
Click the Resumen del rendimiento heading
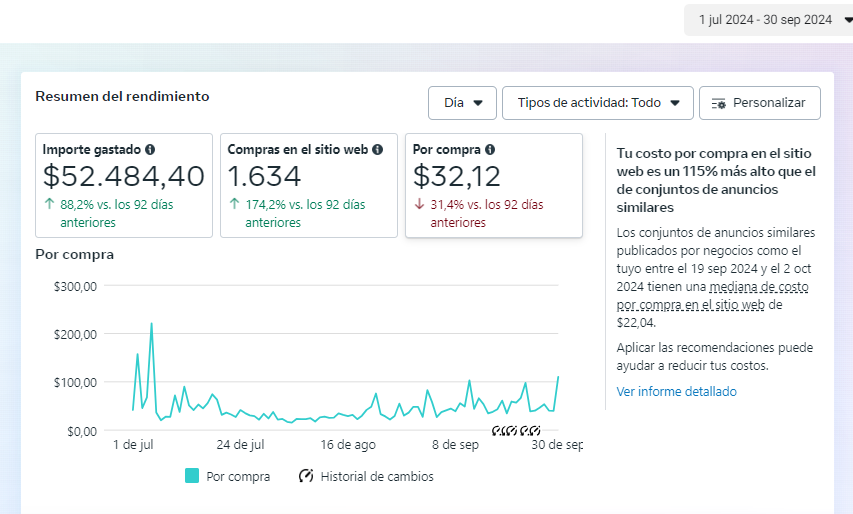point(122,96)
